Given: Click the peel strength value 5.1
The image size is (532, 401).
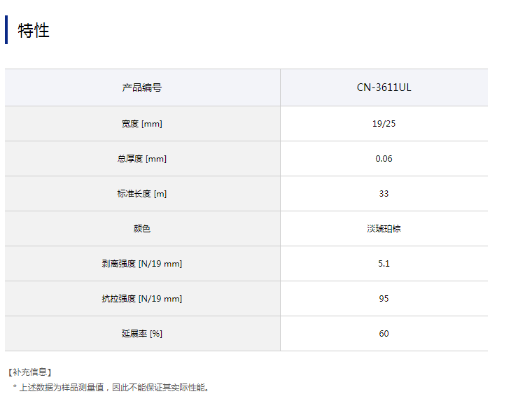Looking at the screenshot, I should click(384, 264).
